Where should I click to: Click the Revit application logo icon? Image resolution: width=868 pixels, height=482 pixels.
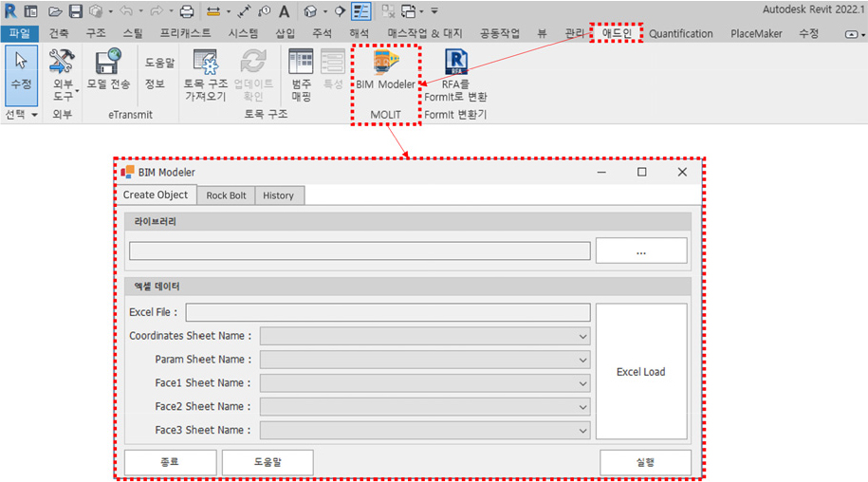coord(10,10)
